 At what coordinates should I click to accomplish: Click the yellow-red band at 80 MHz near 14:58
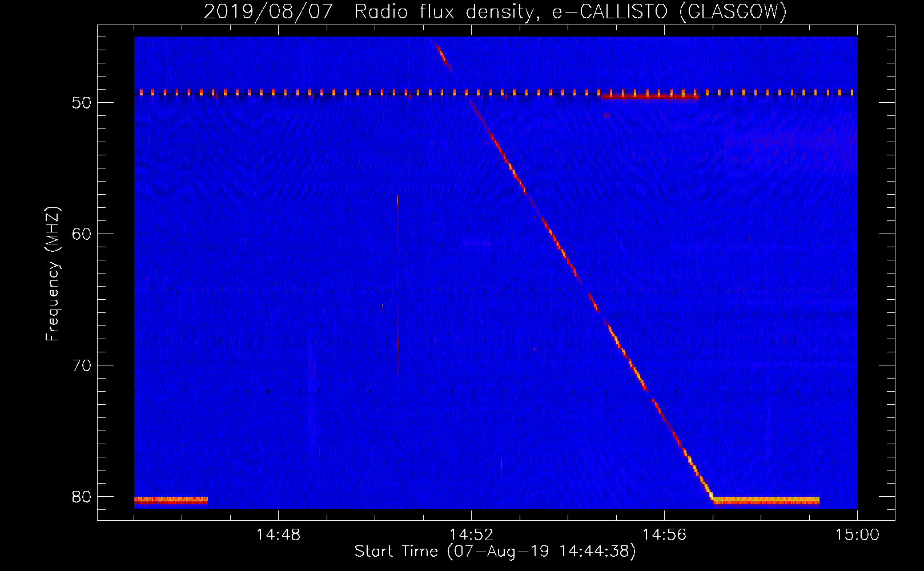click(766, 501)
